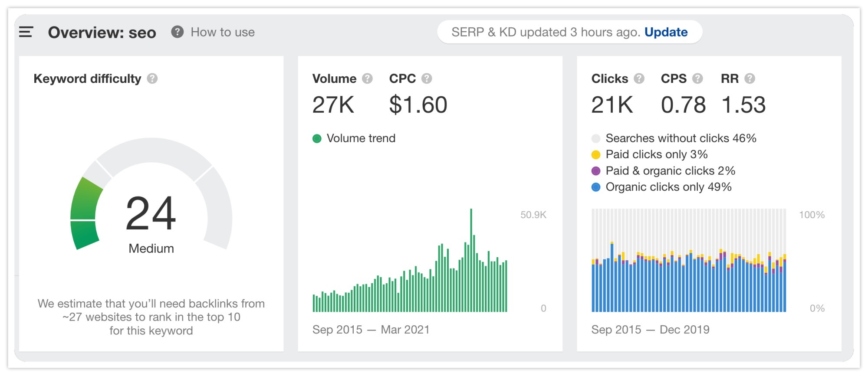The width and height of the screenshot is (868, 376).
Task: Toggle Organic clicks only legend series
Action: tap(661, 187)
